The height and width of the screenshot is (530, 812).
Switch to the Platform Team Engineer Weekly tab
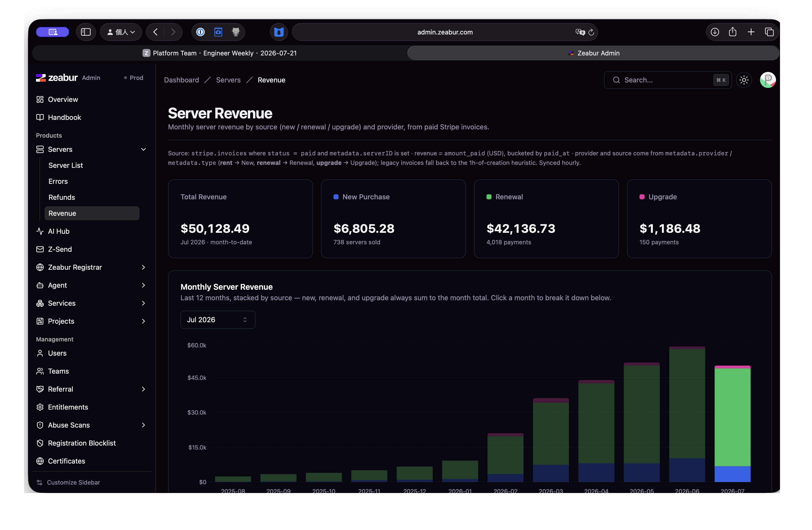[220, 53]
